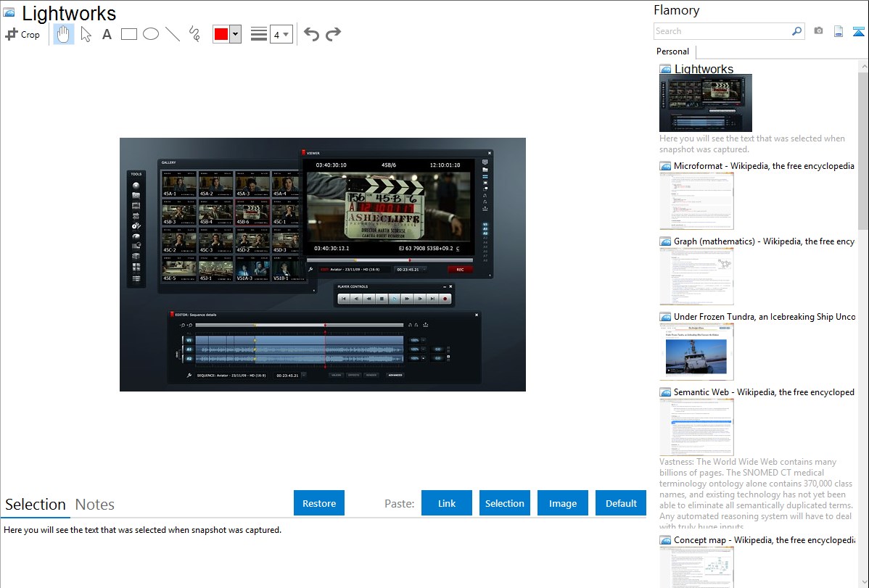
Task: Switch to the Notes tab
Action: pos(94,505)
